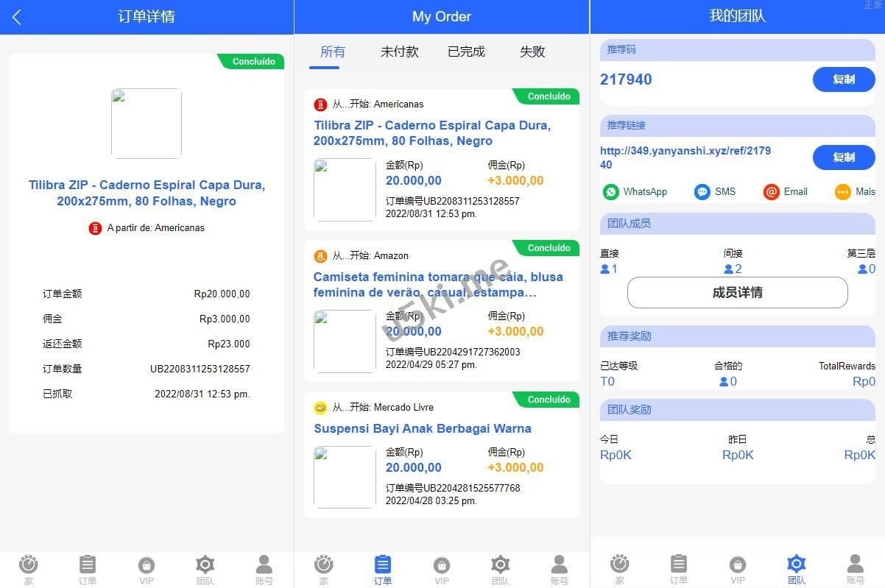Screen dimensions: 885x588
Task: Switch to the 失败 tab
Action: [532, 52]
